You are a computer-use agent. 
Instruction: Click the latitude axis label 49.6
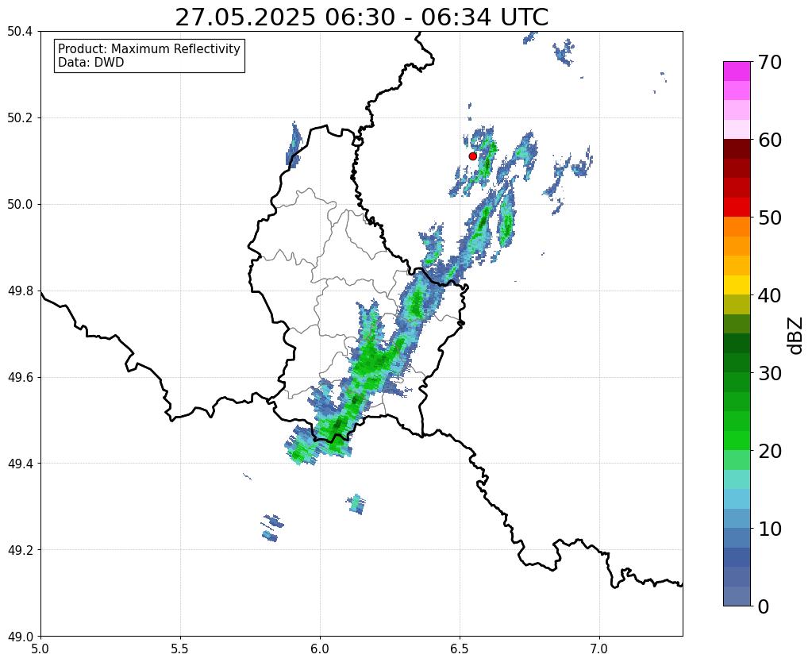[x=20, y=377]
